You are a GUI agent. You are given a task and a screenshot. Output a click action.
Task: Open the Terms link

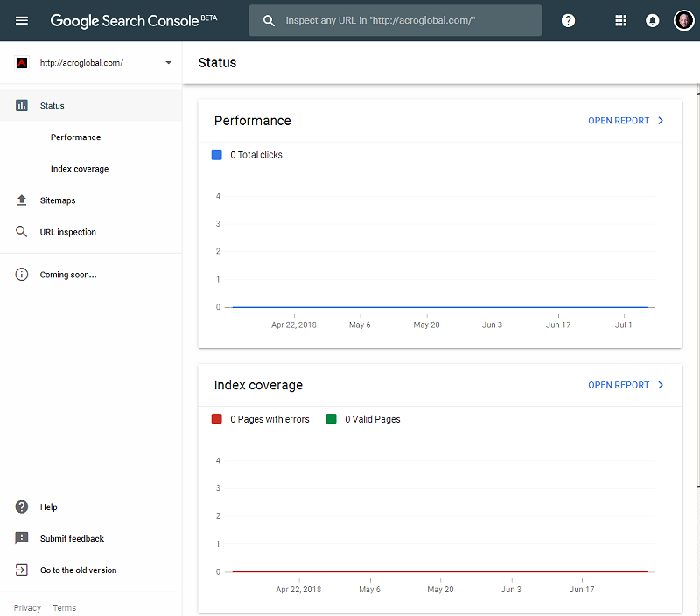click(x=64, y=607)
